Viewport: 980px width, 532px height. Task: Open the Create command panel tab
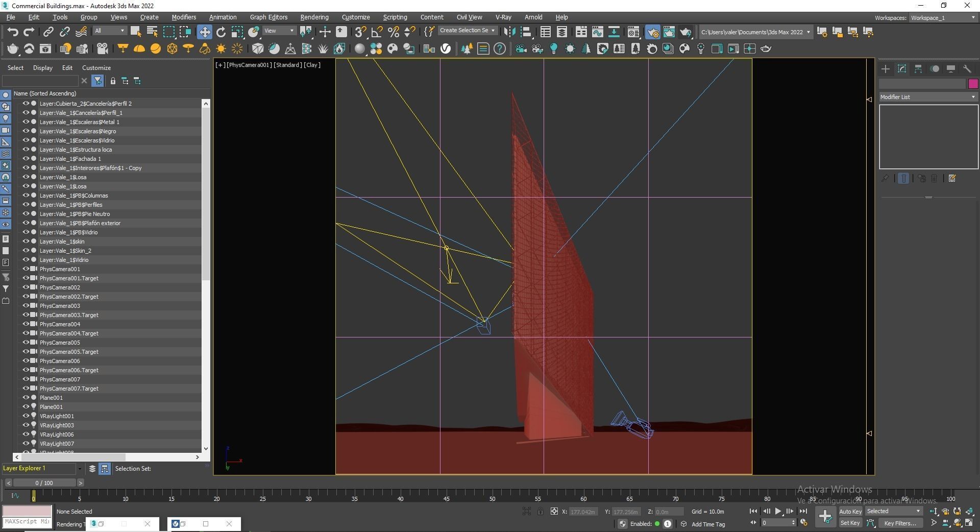coord(886,68)
